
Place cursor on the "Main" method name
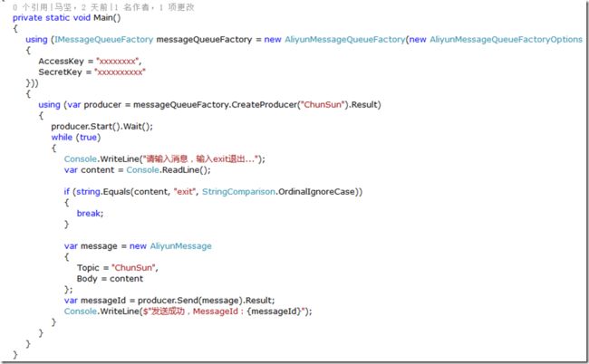(x=103, y=17)
